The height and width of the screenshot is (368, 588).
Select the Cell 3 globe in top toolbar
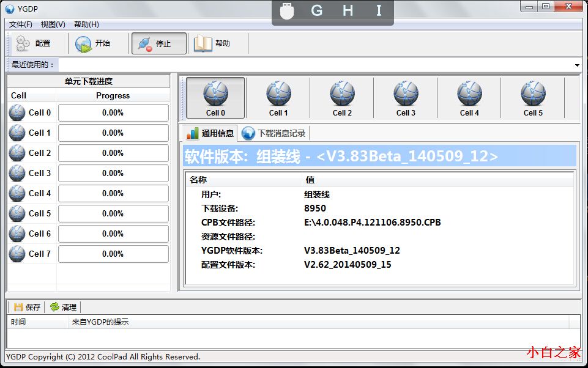406,98
